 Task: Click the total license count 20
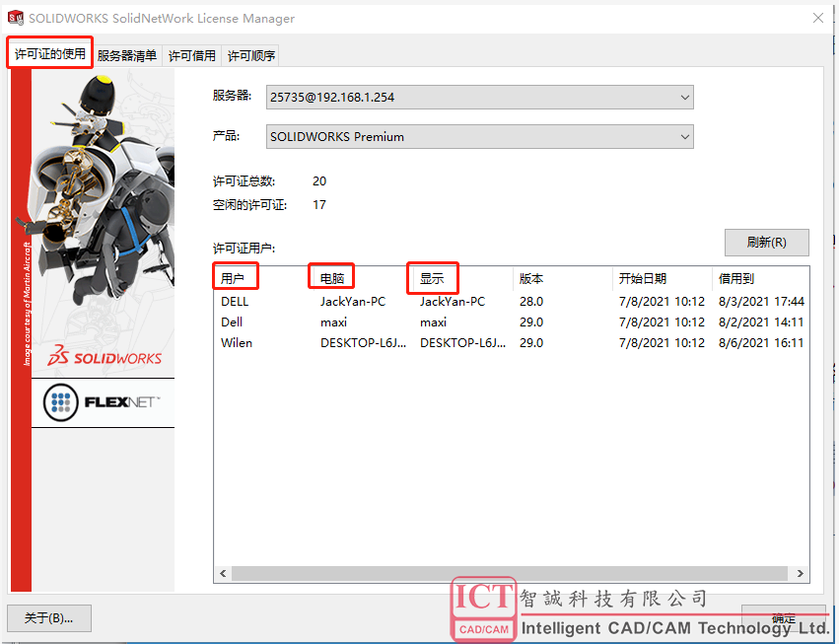(319, 181)
